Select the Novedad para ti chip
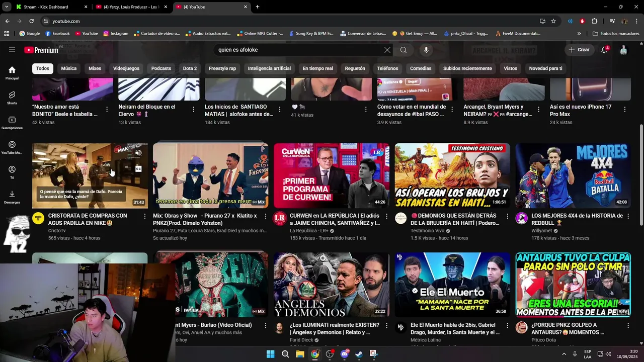Viewport: 644px width, 362px height. 546,68
